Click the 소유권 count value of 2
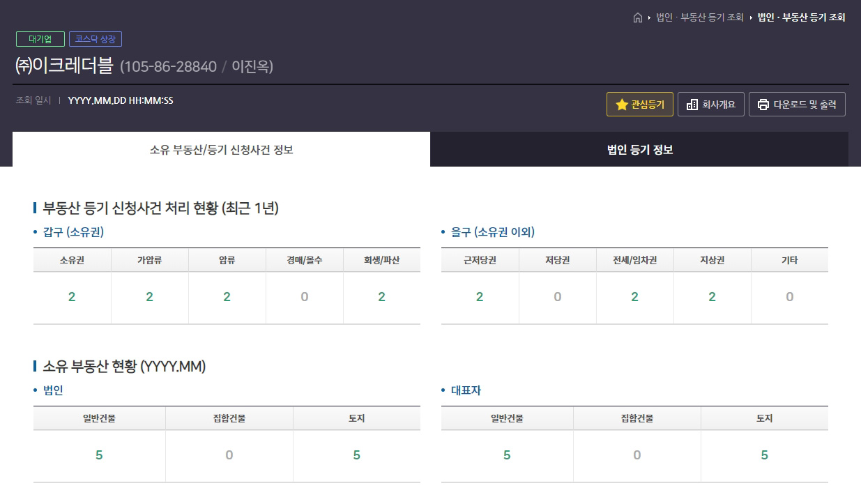The width and height of the screenshot is (861, 504). pyautogui.click(x=72, y=296)
